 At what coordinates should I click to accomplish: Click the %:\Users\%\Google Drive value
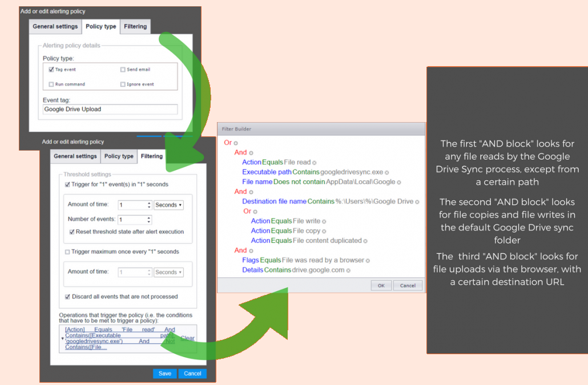[374, 201]
